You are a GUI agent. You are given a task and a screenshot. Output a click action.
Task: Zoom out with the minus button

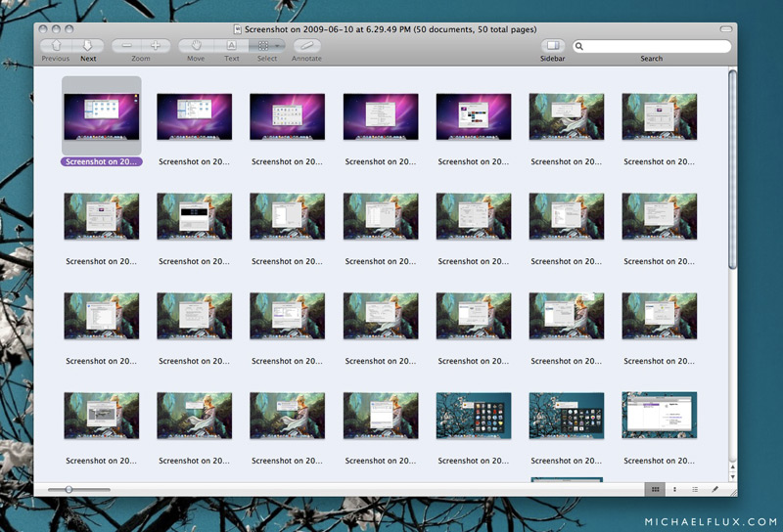127,46
